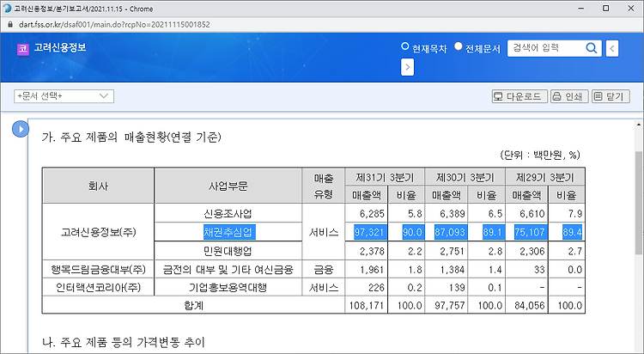Click the 회사 column header
Viewport: 644px width, 354px height.
(x=98, y=186)
